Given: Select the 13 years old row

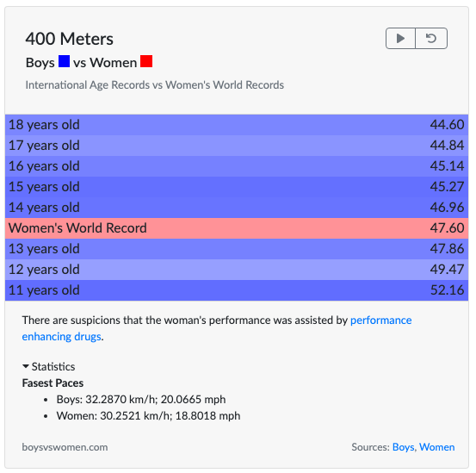Looking at the screenshot, I should 237,249.
